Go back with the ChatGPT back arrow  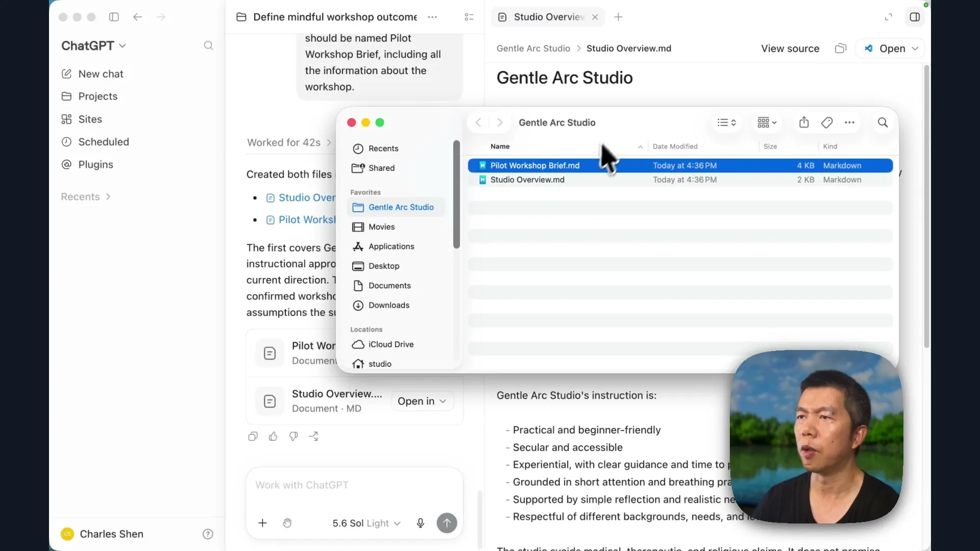pyautogui.click(x=137, y=17)
